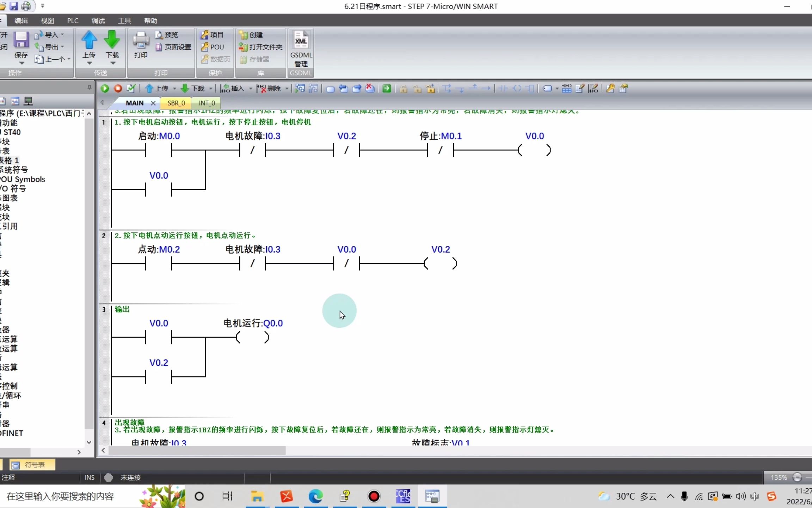This screenshot has height=508, width=812.
Task: Open the Save (保存) dropdown arrow in the ribbon
Action: click(x=21, y=64)
